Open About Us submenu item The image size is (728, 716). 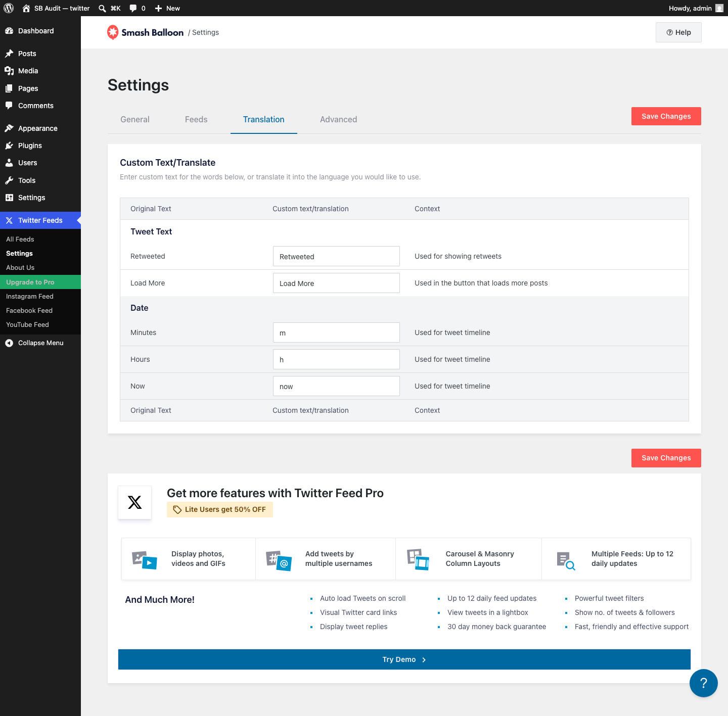point(20,268)
